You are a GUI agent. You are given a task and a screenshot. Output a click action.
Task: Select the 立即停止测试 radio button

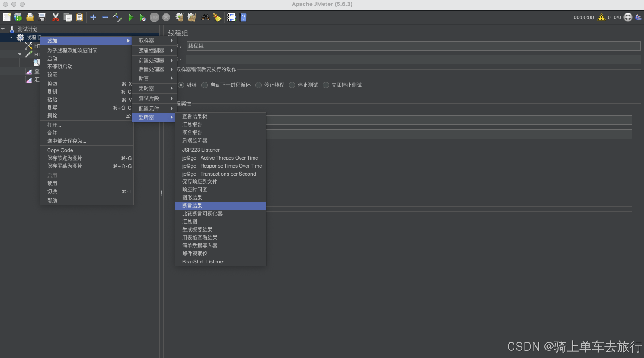(326, 85)
